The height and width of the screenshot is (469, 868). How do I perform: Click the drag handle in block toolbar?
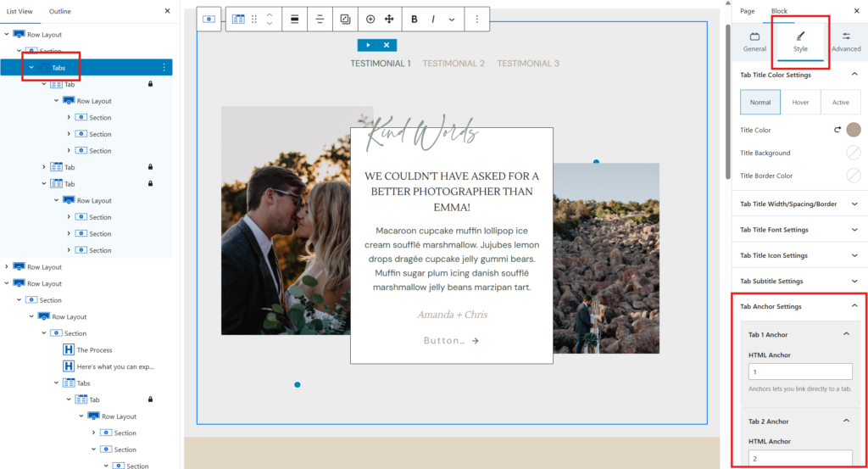pos(254,19)
